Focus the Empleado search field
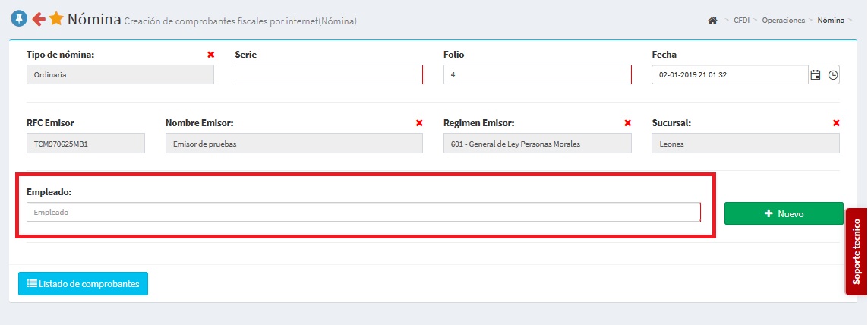Image resolution: width=868 pixels, height=325 pixels. click(362, 213)
